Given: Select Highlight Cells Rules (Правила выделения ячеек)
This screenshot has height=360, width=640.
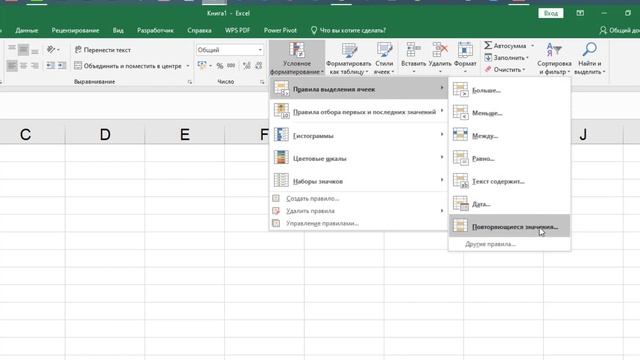Looking at the screenshot, I should click(359, 89).
